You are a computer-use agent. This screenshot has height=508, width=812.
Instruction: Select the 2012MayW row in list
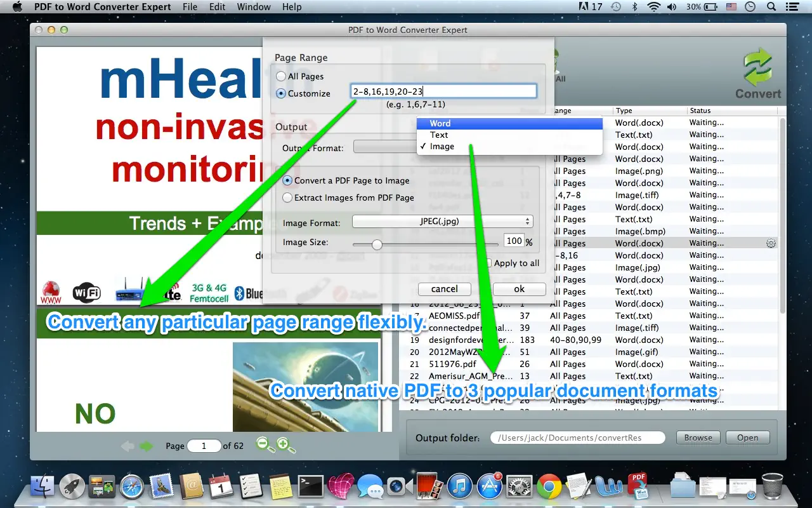pyautogui.click(x=593, y=352)
